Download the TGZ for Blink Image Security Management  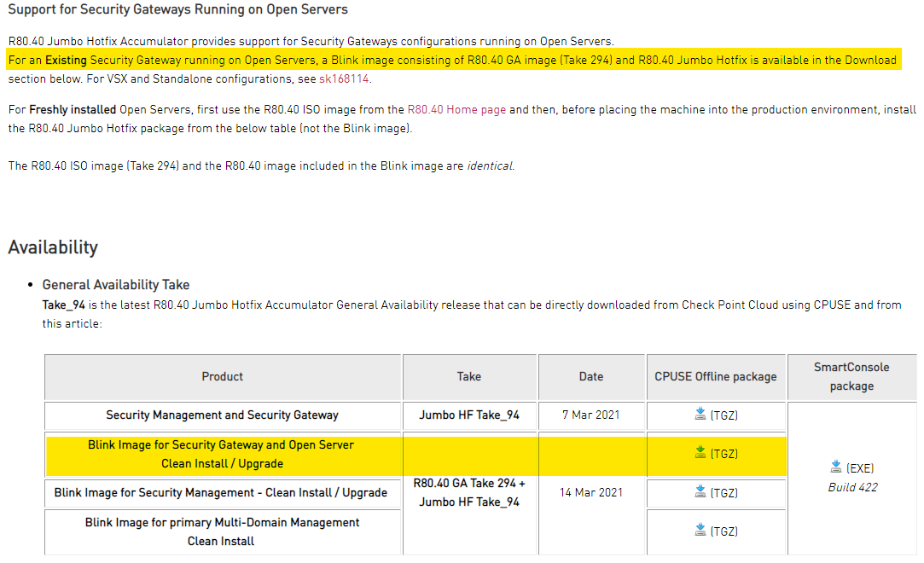tap(701, 492)
